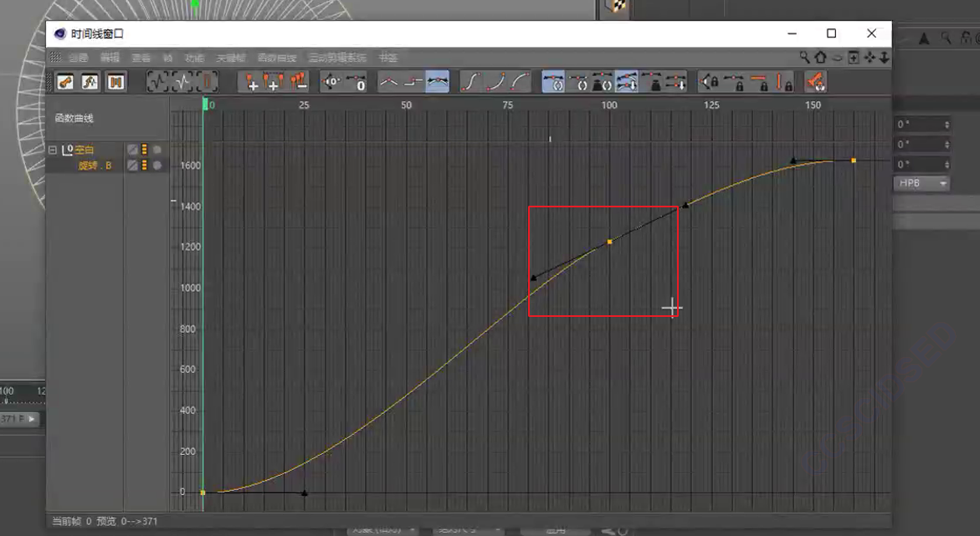Apply spline interpolation icon
Screen dimensions: 980x536
coord(438,82)
